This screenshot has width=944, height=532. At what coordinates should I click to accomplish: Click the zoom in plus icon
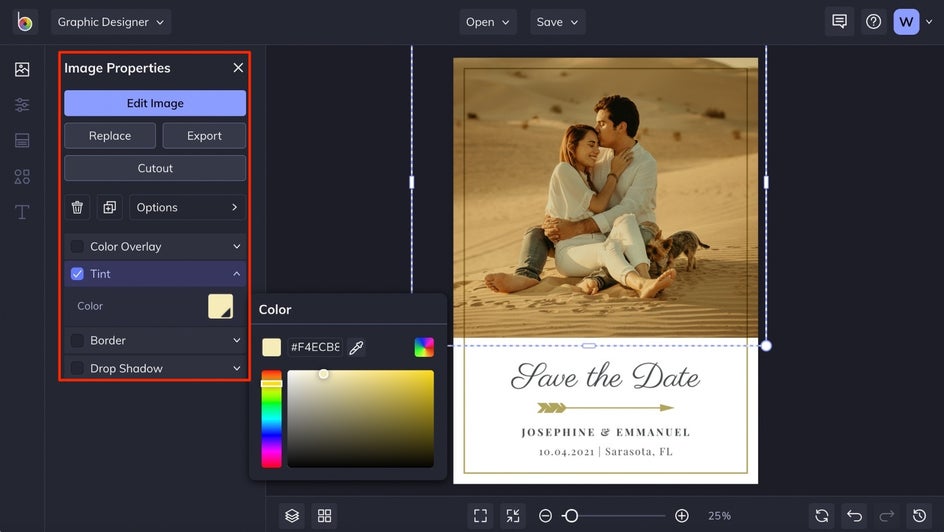click(682, 516)
